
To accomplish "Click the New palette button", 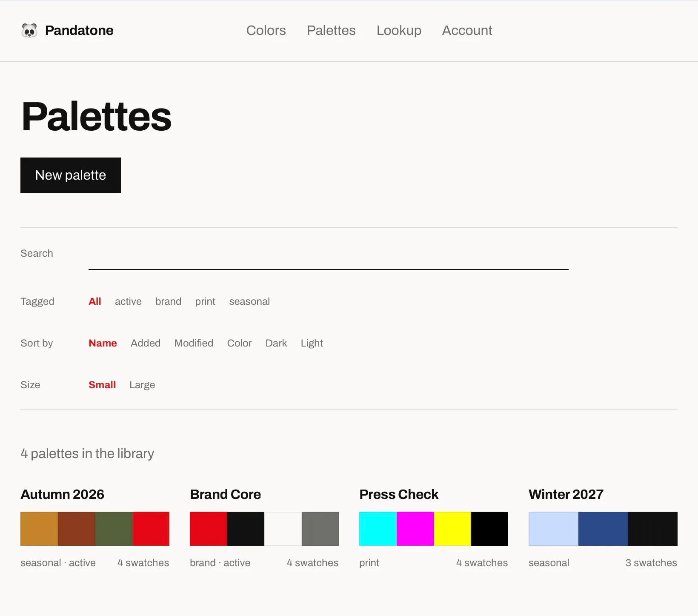I will click(x=71, y=175).
